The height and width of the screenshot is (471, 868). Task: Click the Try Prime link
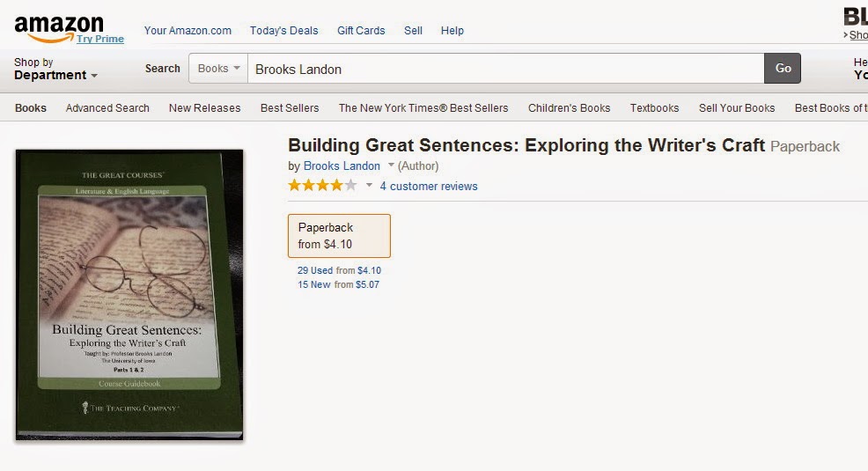tap(99, 39)
